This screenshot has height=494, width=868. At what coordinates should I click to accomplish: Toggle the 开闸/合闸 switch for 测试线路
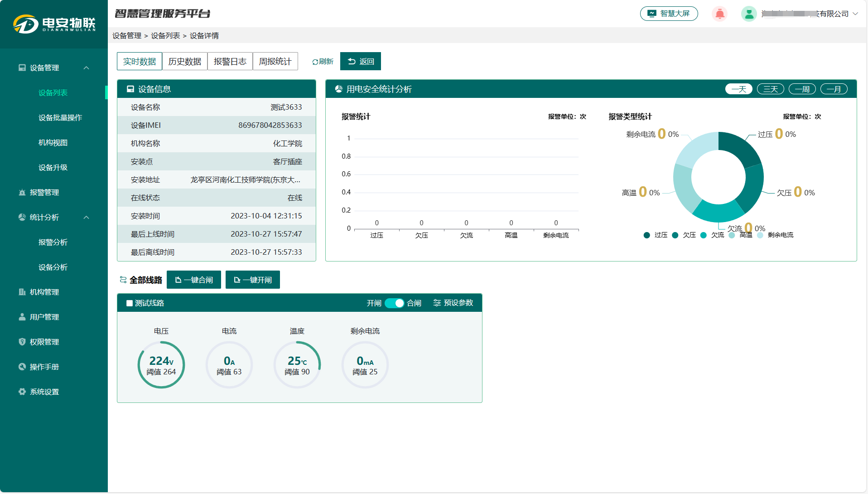tap(394, 303)
